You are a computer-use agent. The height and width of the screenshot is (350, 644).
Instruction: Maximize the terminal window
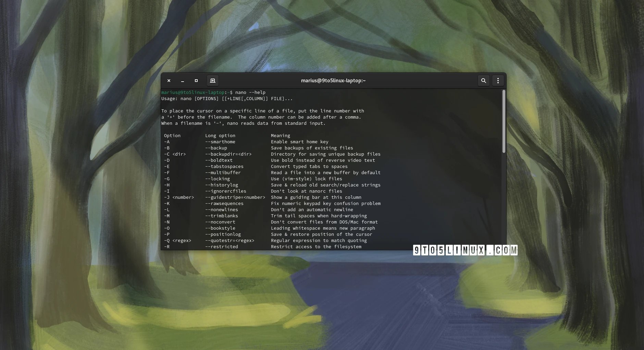(196, 81)
